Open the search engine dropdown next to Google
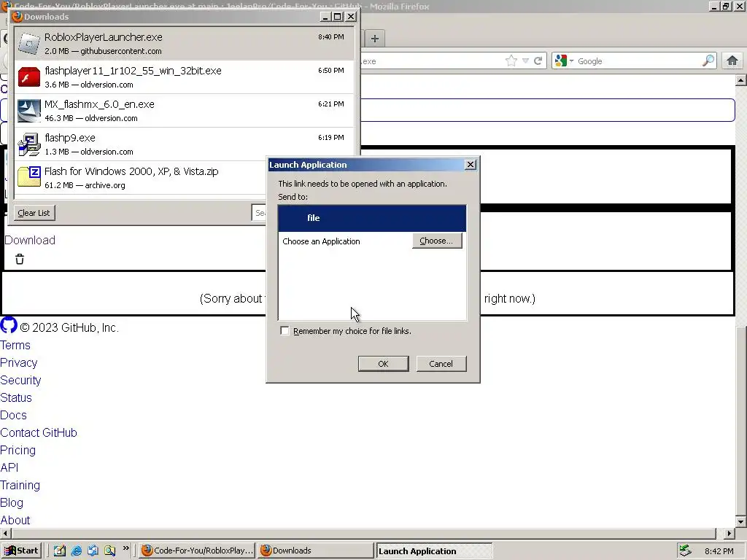Image resolution: width=747 pixels, height=560 pixels. coord(571,61)
